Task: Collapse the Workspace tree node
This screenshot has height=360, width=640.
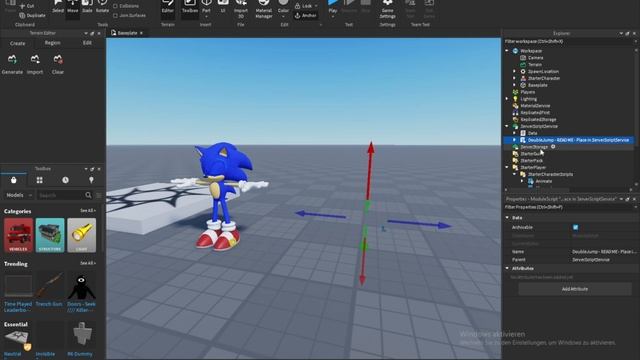Action: pyautogui.click(x=507, y=51)
